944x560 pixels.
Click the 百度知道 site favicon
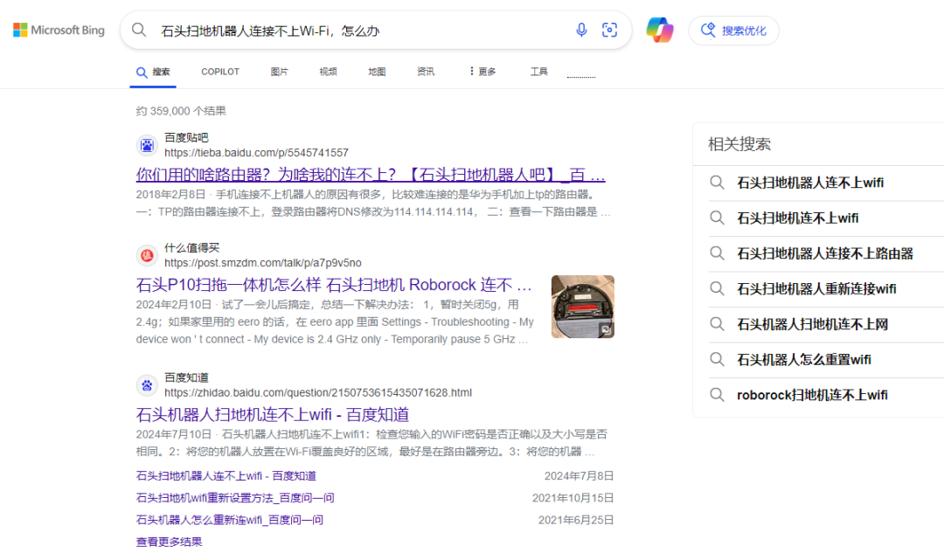click(147, 385)
